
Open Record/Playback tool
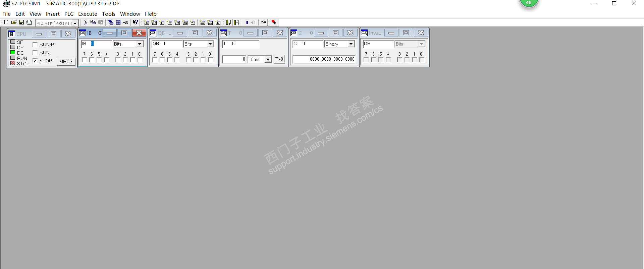[x=274, y=22]
